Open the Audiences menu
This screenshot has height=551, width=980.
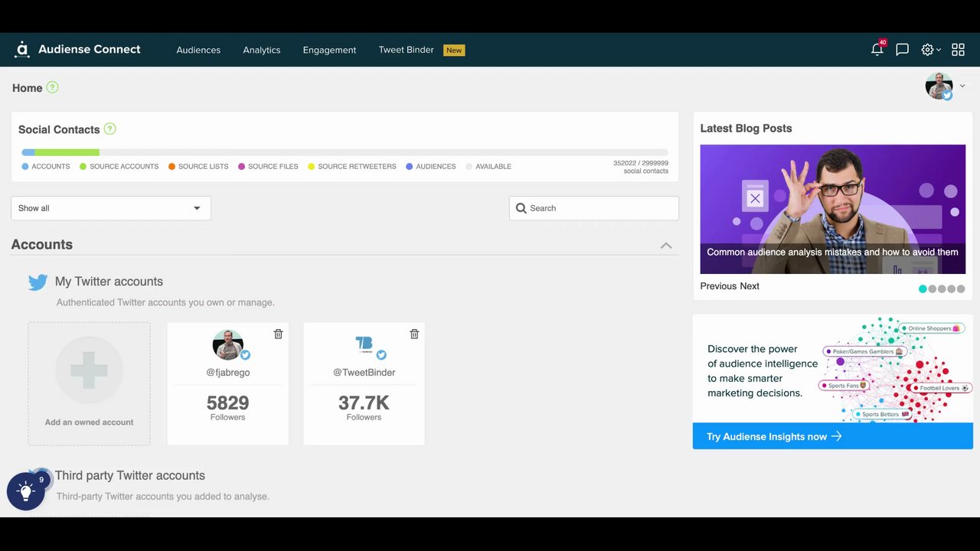coord(198,50)
